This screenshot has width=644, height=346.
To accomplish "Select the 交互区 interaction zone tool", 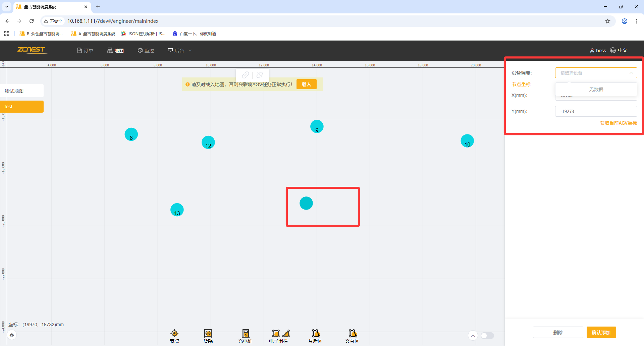I will click(352, 336).
